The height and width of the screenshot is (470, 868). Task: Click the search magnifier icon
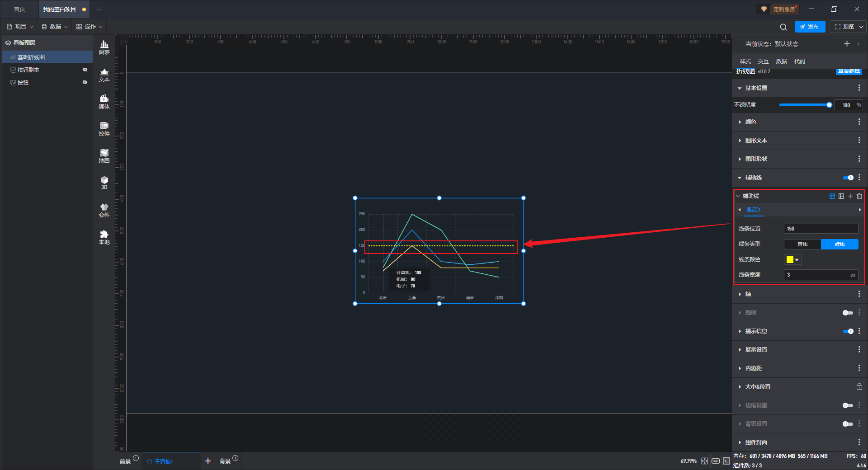tap(783, 27)
